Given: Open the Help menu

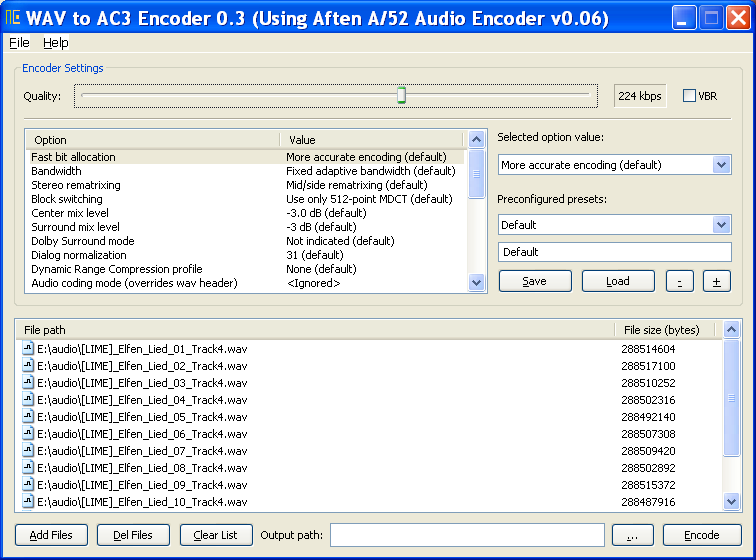Looking at the screenshot, I should (55, 43).
